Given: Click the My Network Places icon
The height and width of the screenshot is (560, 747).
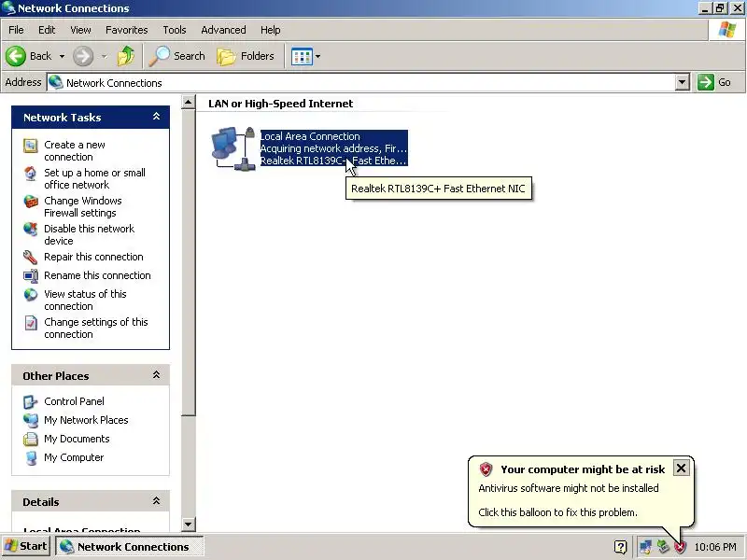Looking at the screenshot, I should tap(31, 421).
